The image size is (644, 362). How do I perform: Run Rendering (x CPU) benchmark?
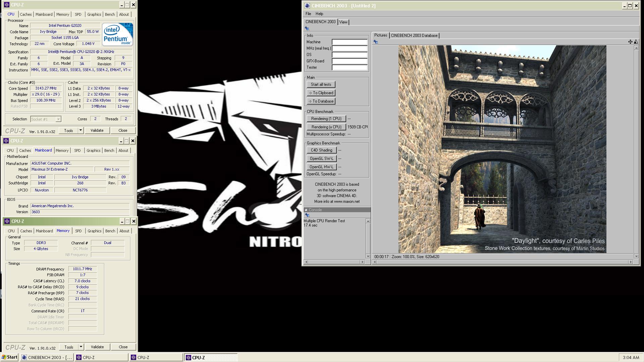tap(326, 127)
